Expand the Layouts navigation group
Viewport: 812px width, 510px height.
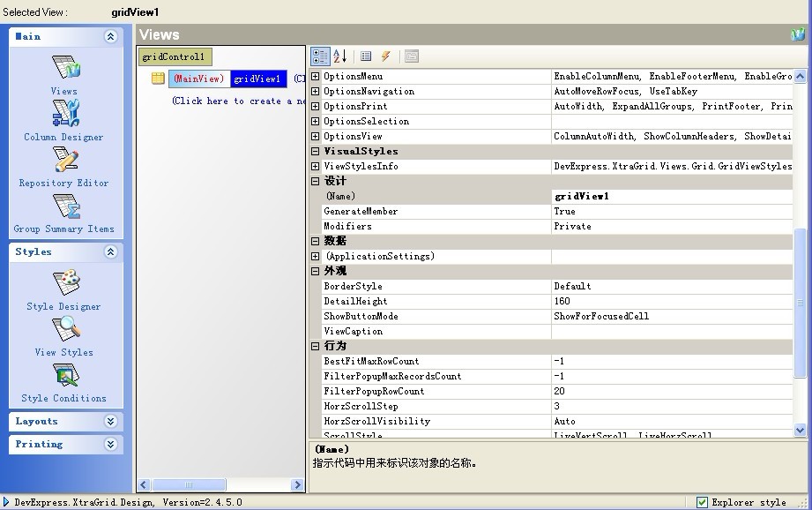click(x=110, y=421)
